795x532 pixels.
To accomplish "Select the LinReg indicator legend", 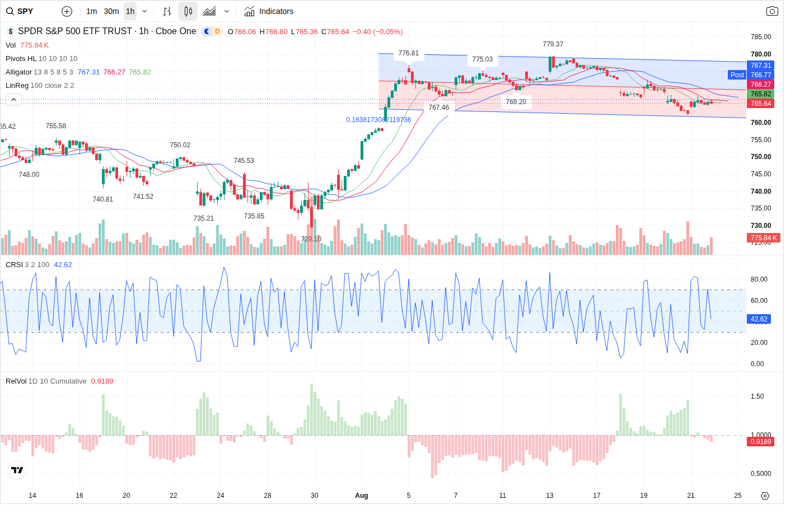I will click(40, 86).
